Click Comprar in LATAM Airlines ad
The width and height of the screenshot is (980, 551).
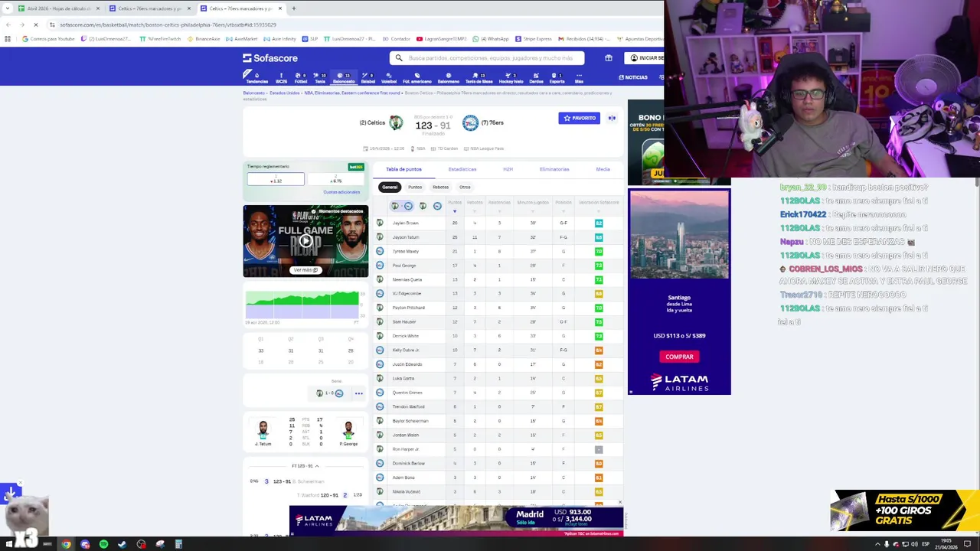[x=679, y=357]
